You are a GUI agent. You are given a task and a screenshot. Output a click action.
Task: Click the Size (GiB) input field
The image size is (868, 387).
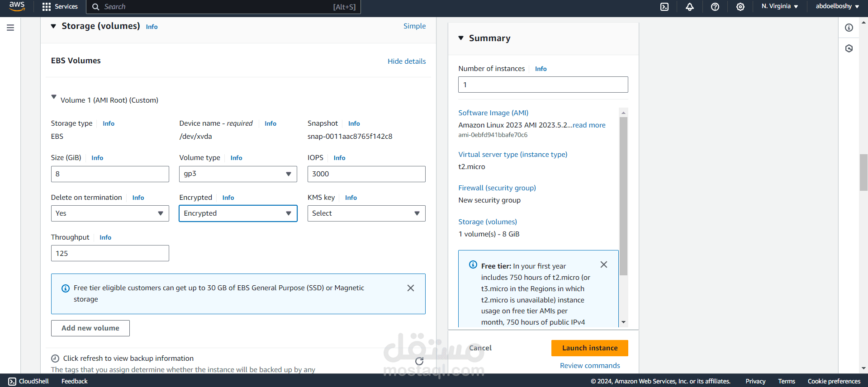coord(110,174)
